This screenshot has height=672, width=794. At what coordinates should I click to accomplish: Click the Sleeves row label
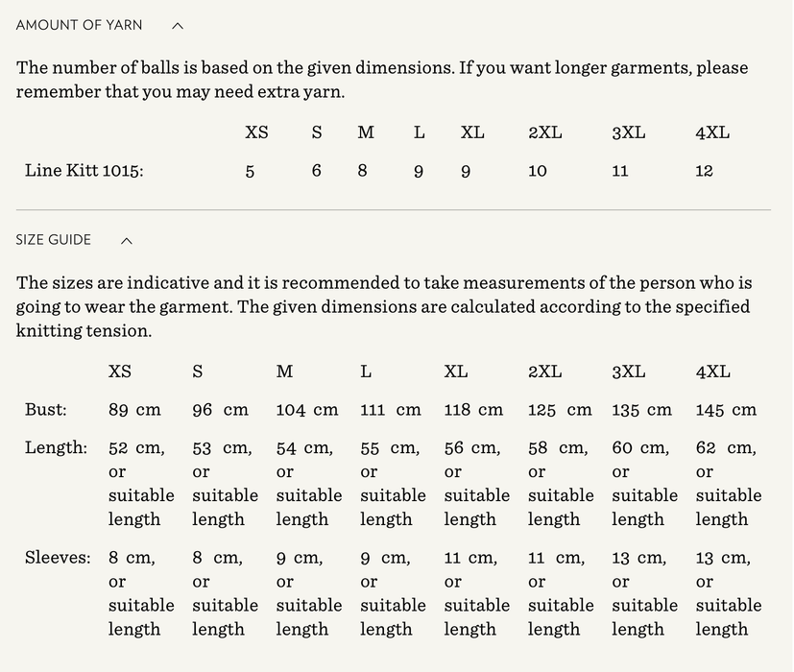(58, 558)
